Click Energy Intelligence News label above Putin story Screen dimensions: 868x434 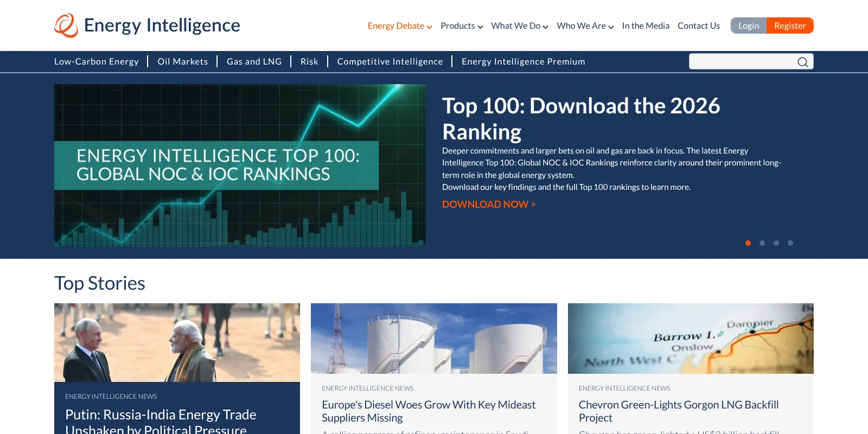coord(111,397)
